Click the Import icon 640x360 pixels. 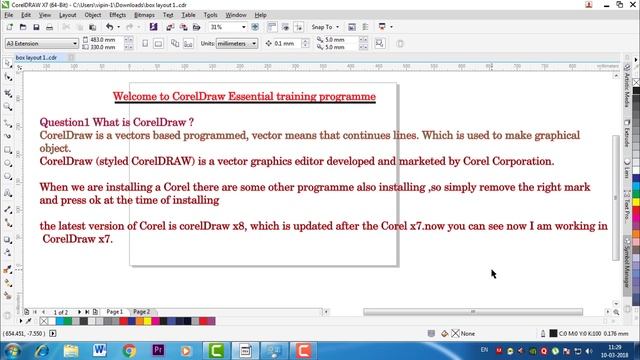pos(170,27)
